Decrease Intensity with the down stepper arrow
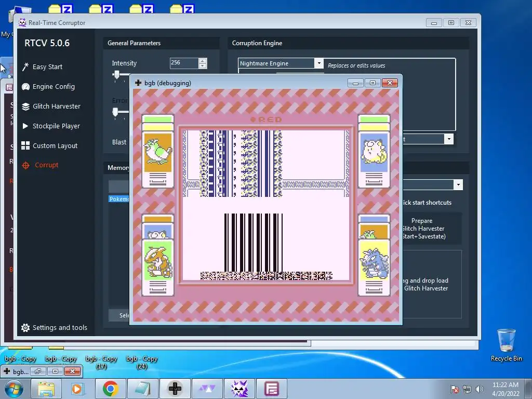This screenshot has height=399, width=532. pyautogui.click(x=203, y=65)
